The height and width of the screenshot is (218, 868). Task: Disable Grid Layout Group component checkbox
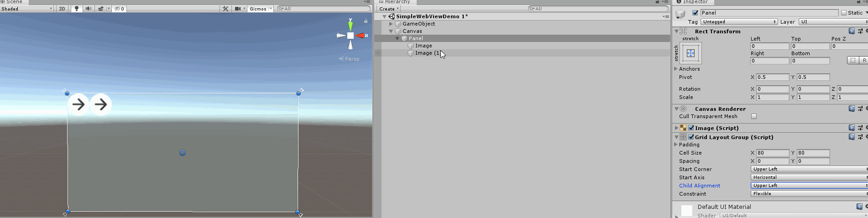pyautogui.click(x=691, y=137)
